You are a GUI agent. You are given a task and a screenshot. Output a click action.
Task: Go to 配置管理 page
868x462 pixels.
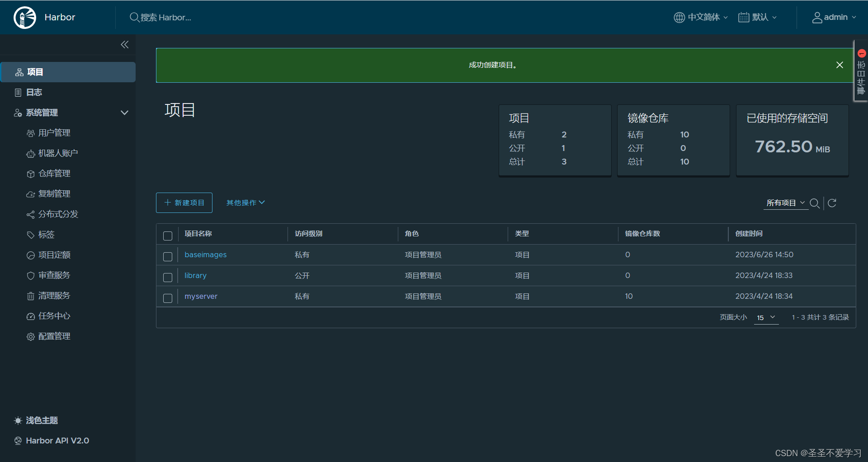coord(54,336)
